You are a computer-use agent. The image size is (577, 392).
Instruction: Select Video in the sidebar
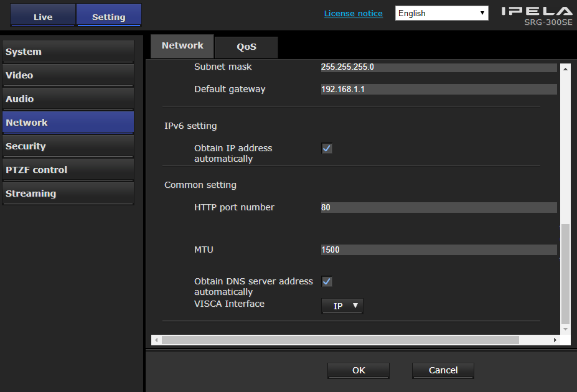(68, 75)
